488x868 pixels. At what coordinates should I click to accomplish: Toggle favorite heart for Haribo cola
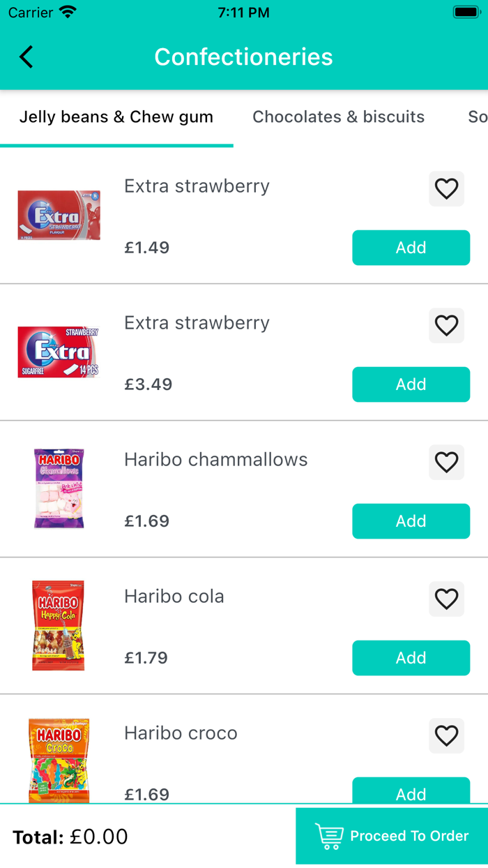tap(446, 599)
